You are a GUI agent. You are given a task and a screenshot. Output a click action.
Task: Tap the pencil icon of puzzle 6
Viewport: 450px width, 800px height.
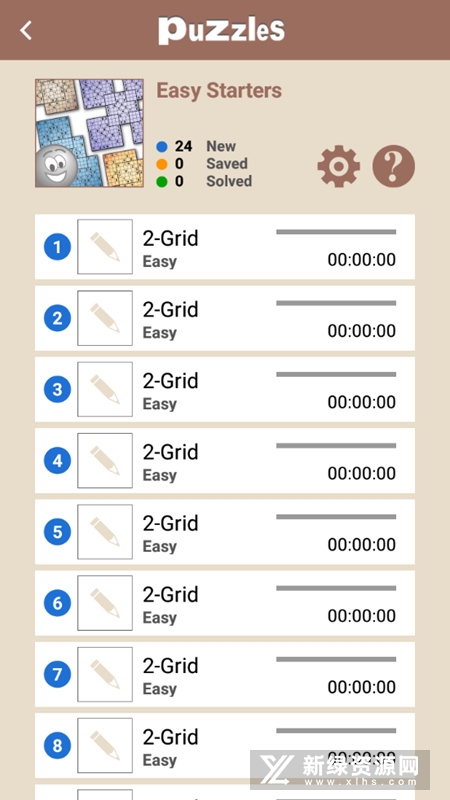[105, 603]
